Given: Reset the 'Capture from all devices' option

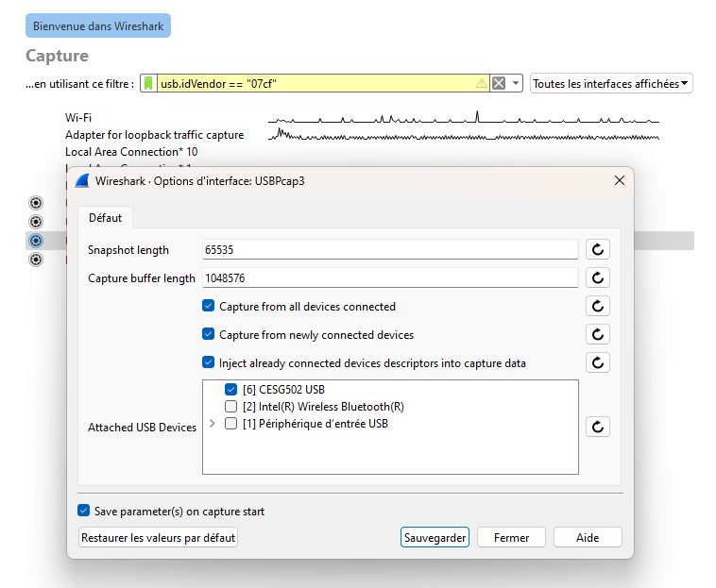Looking at the screenshot, I should click(597, 306).
